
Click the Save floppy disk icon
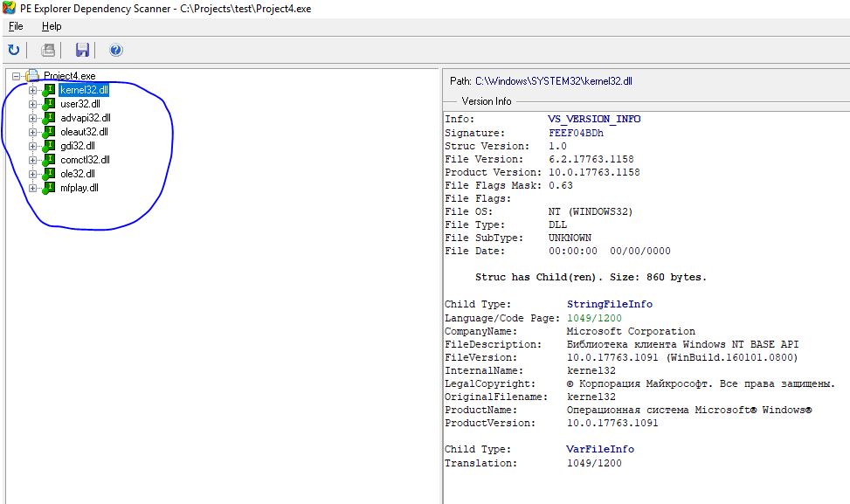[83, 51]
